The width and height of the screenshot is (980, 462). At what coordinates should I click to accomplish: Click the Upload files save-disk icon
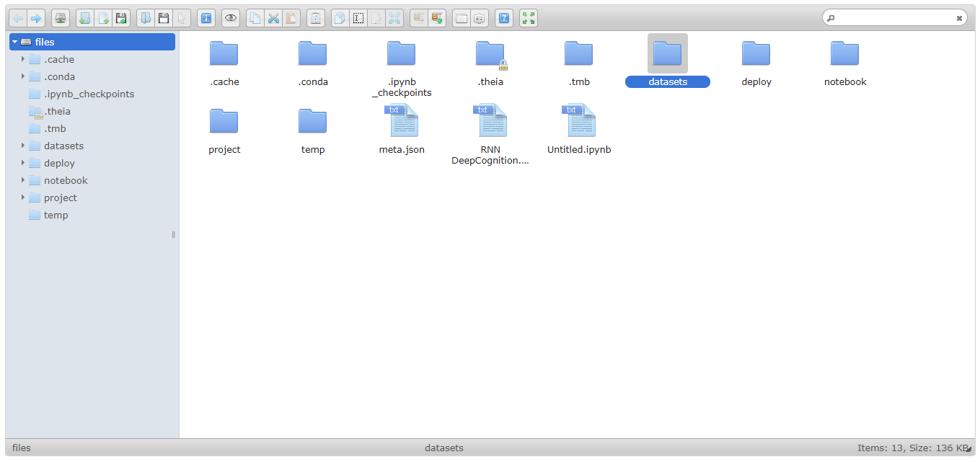(x=121, y=18)
